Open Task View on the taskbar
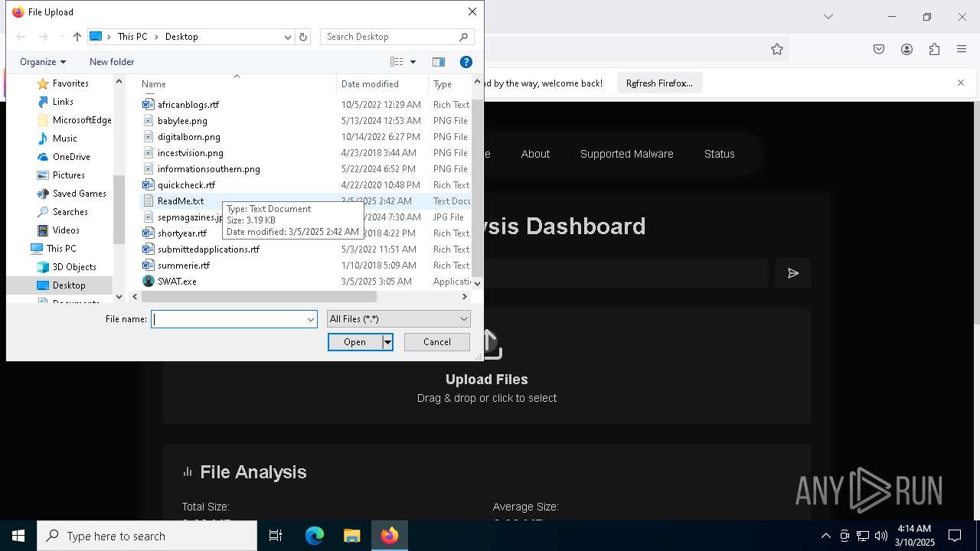Screen dimensions: 980x551 pyautogui.click(x=276, y=536)
